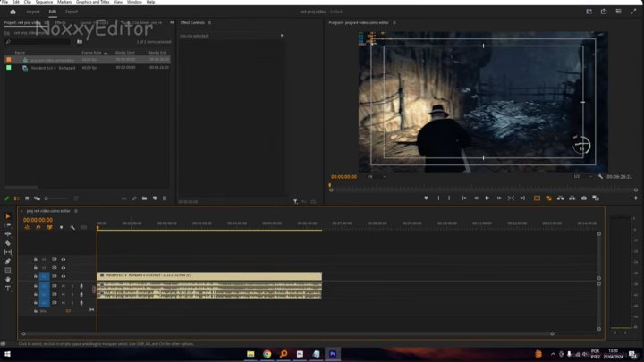Switch Project panel to icon view

click(x=27, y=198)
